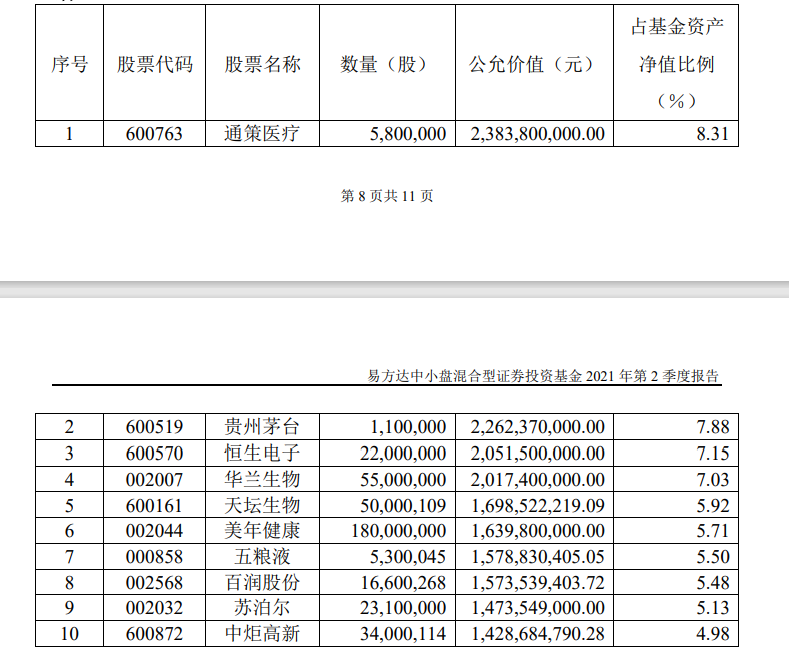Select quantity 23,100,000

[x=403, y=608]
